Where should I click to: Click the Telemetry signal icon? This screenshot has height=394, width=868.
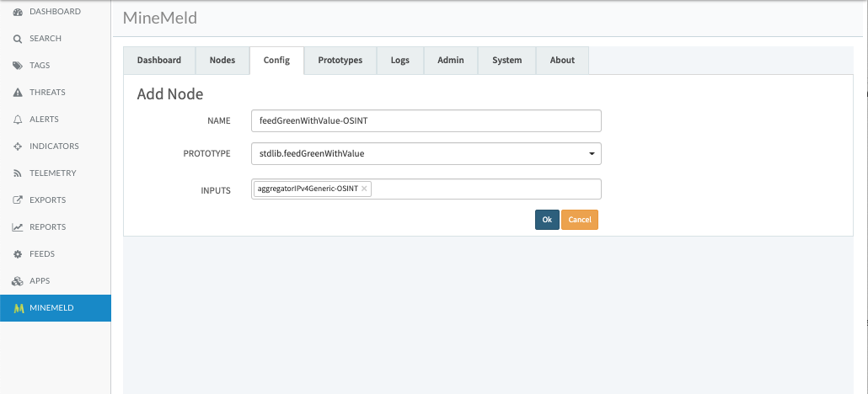click(18, 173)
